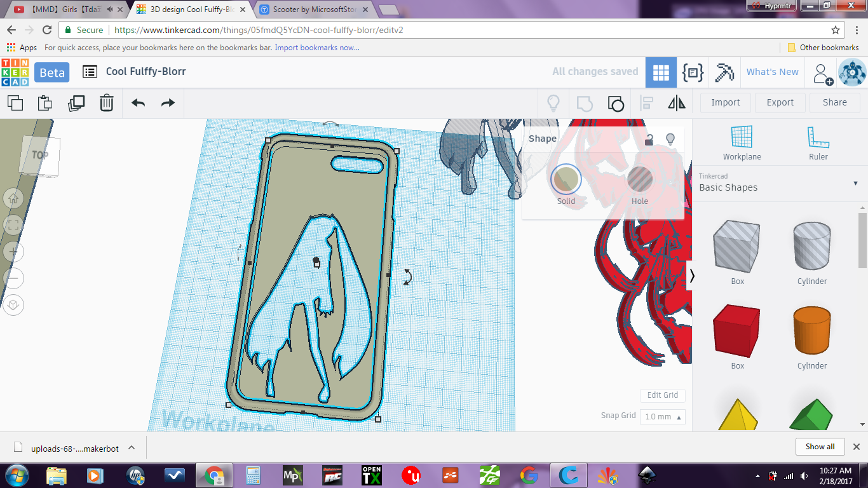Open the Windows Start menu
868x488 pixels.
(x=17, y=475)
